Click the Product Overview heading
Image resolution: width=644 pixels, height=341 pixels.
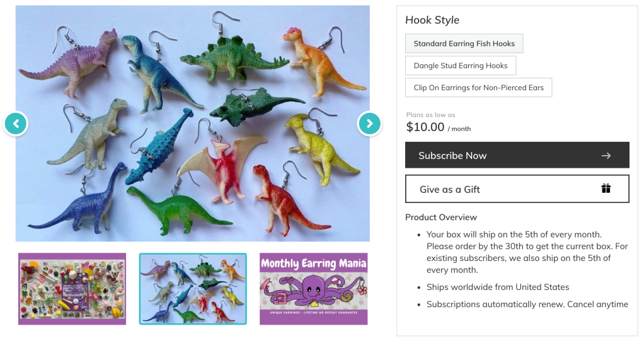tap(441, 217)
